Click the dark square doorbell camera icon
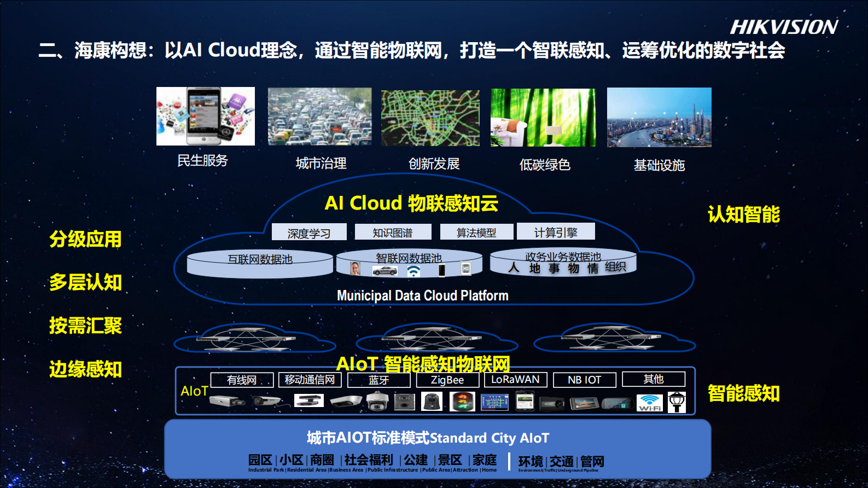This screenshot has height=488, width=868. (x=405, y=402)
